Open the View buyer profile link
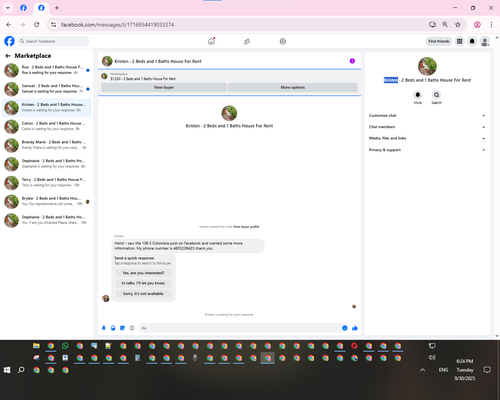 click(x=246, y=227)
